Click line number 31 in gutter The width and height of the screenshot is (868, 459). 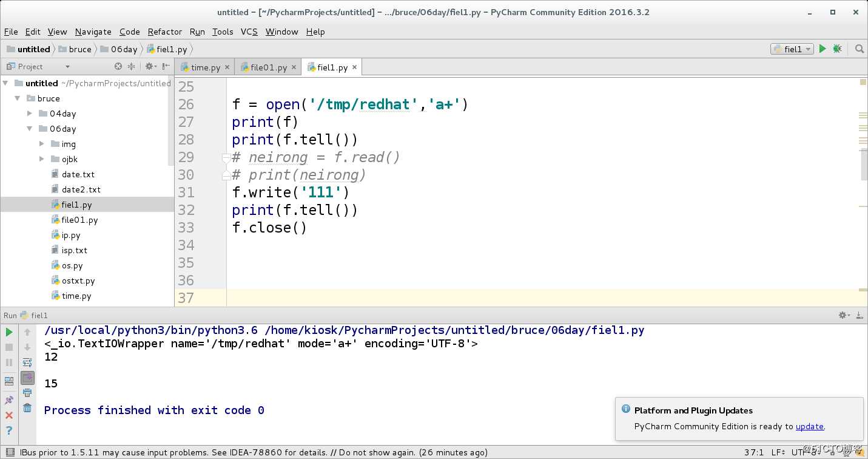[x=186, y=192]
